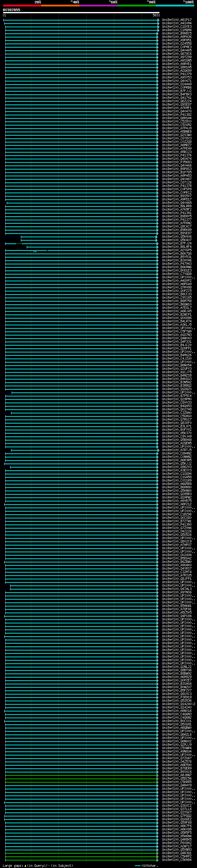
Task: Click the UniRef100_A5BNE8 label
Action: point(176,131)
